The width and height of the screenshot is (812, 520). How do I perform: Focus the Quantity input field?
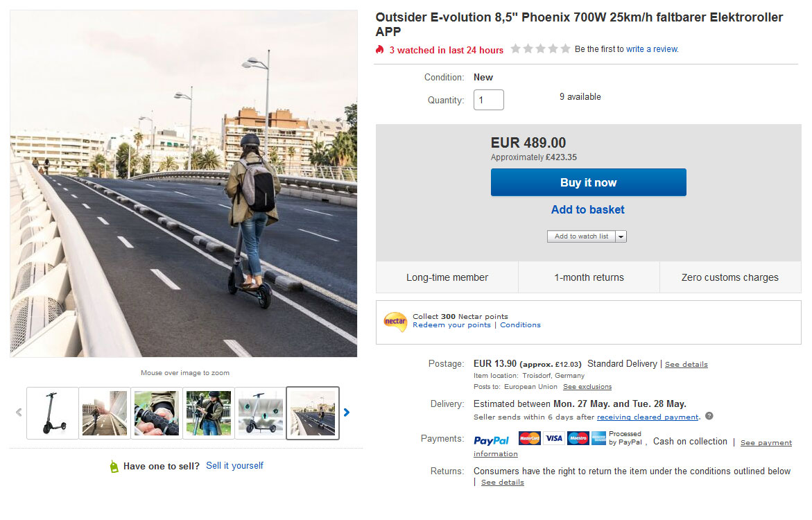click(488, 100)
